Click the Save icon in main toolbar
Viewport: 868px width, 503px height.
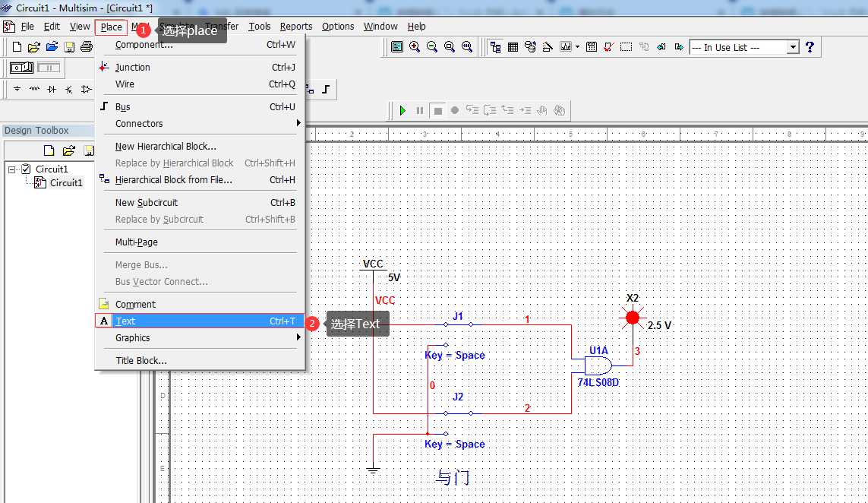[x=69, y=47]
